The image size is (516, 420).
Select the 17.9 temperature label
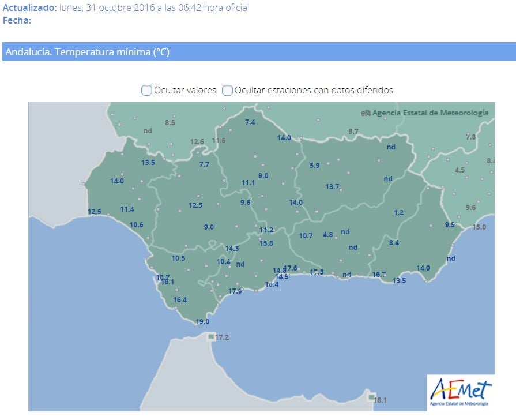click(235, 291)
